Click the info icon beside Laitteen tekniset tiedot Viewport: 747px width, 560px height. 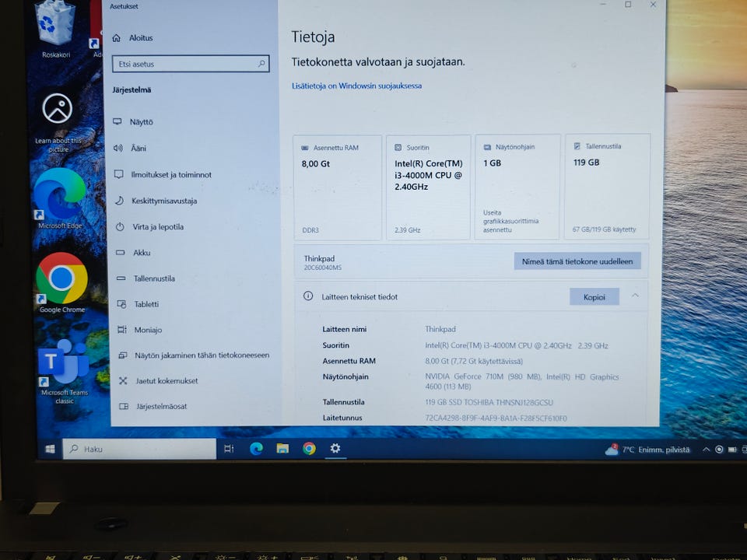pyautogui.click(x=308, y=296)
